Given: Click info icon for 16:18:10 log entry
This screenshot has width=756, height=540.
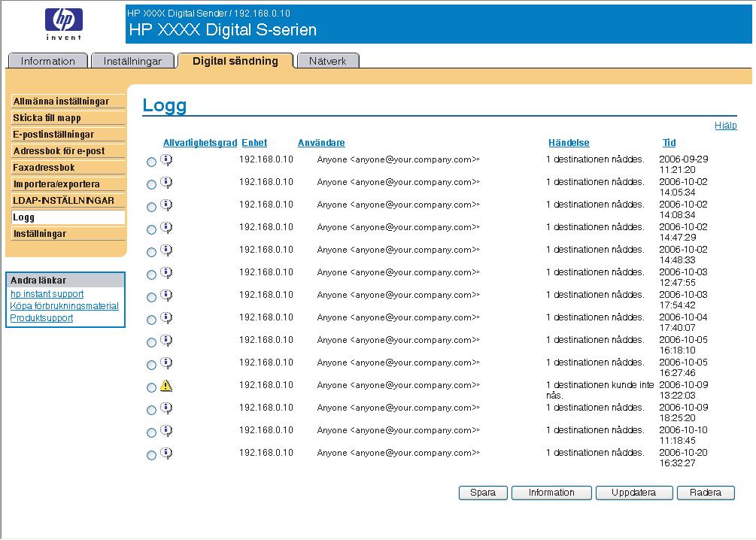Looking at the screenshot, I should 166,341.
